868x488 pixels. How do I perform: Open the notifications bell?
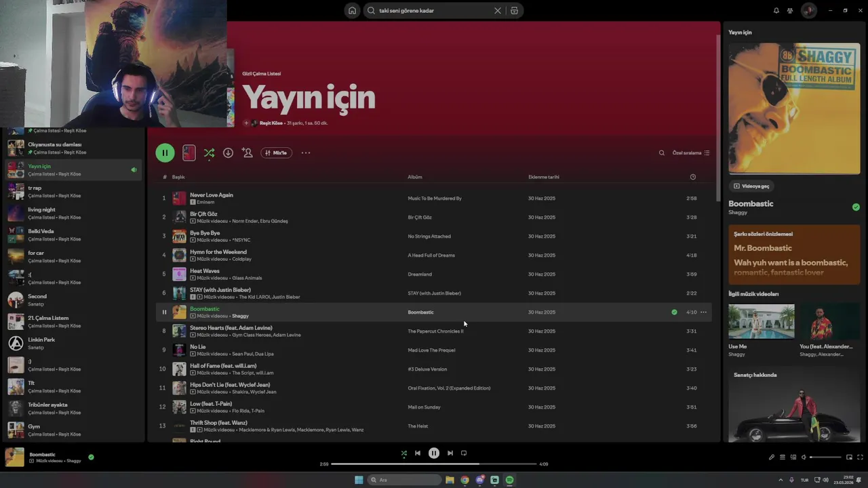[x=776, y=11]
